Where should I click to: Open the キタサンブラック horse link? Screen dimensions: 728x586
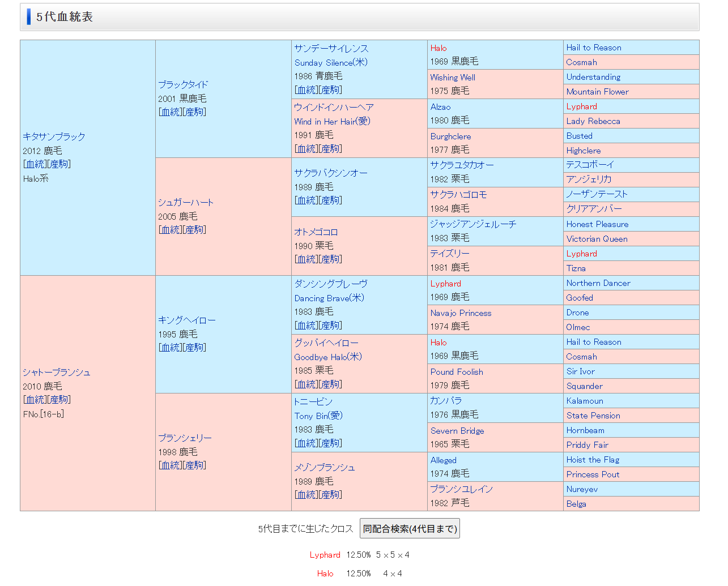coord(54,136)
